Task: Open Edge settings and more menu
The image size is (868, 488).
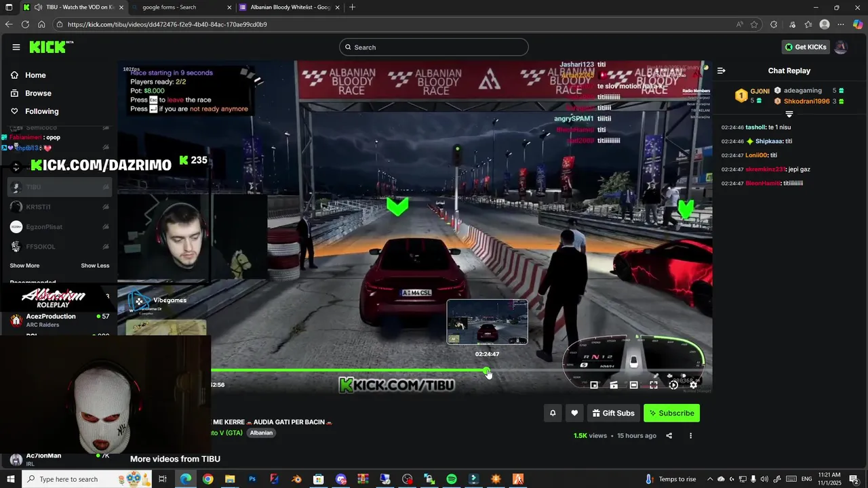Action: coord(841,24)
